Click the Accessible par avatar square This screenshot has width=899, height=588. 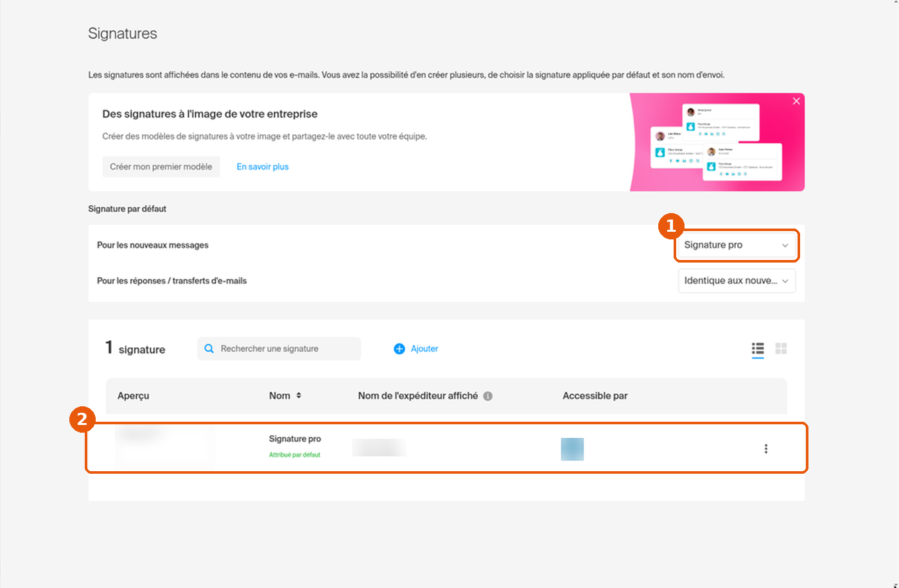(572, 449)
